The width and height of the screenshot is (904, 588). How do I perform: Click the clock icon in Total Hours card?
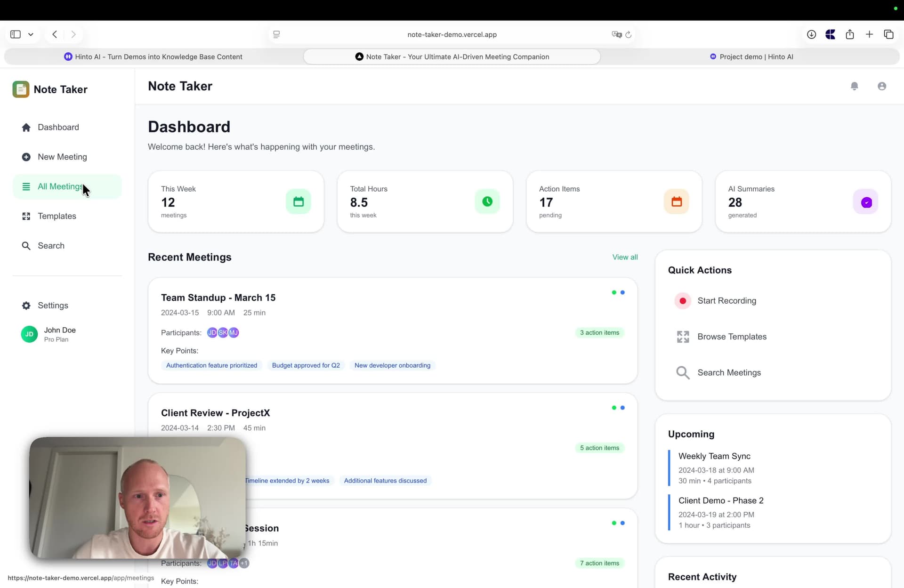pos(487,202)
